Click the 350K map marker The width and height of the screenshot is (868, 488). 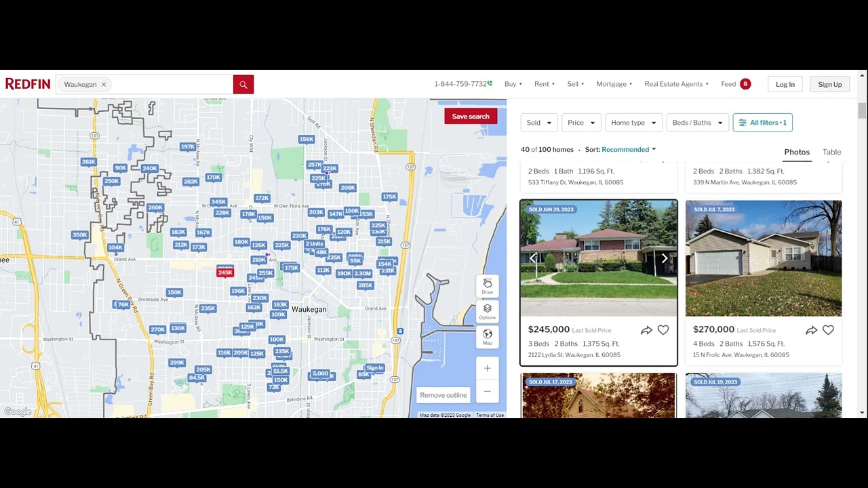[x=80, y=235]
